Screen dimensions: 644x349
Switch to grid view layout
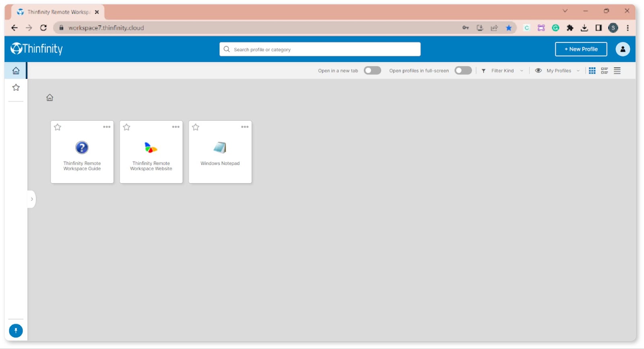(592, 71)
